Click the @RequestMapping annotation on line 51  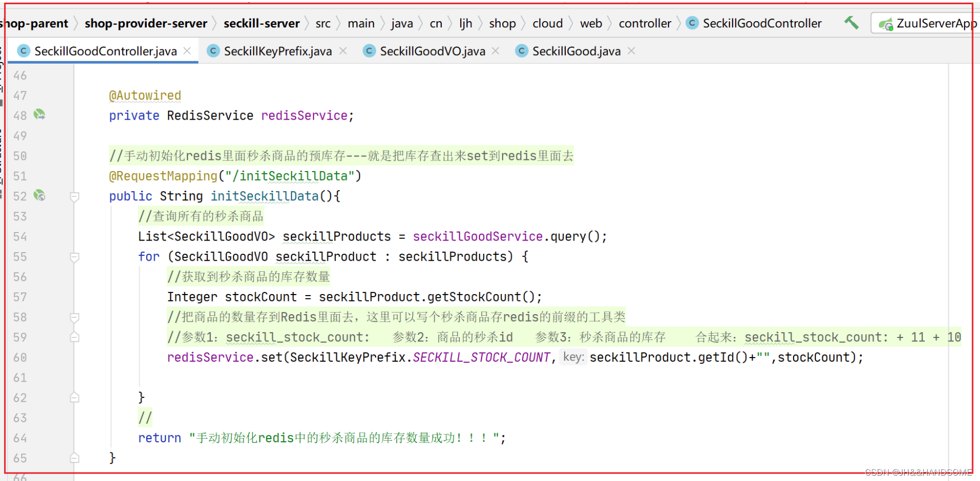(163, 176)
